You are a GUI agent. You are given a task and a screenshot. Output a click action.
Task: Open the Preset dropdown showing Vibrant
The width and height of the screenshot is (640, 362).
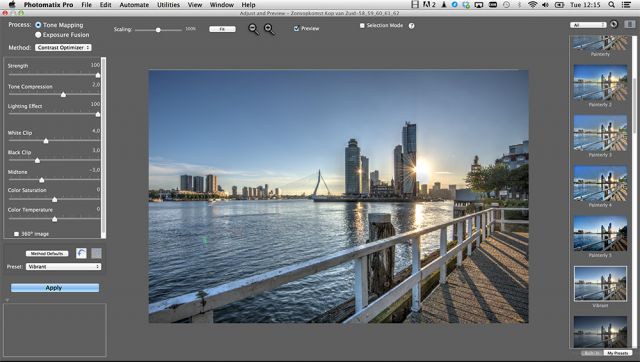tap(64, 267)
